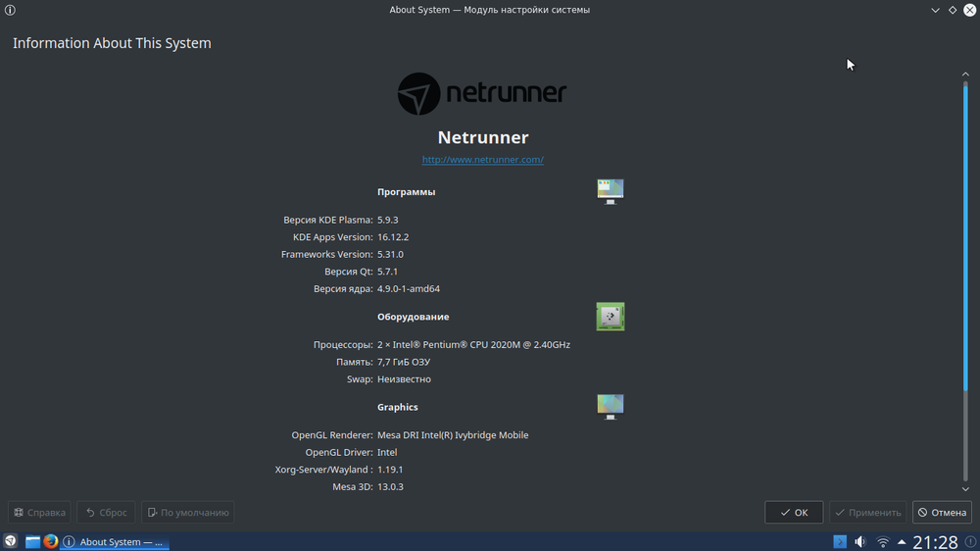Click the Graphics section heading
The image size is (980, 551).
pyautogui.click(x=397, y=407)
